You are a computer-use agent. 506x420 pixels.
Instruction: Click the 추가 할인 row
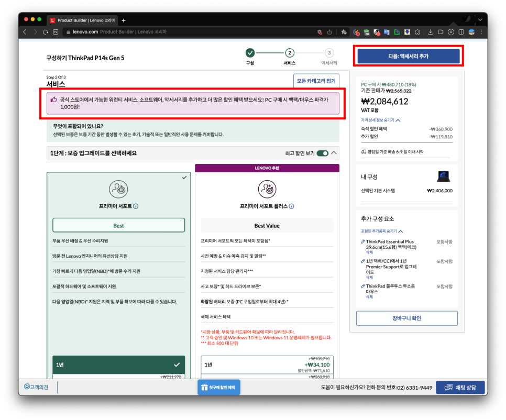(406, 137)
